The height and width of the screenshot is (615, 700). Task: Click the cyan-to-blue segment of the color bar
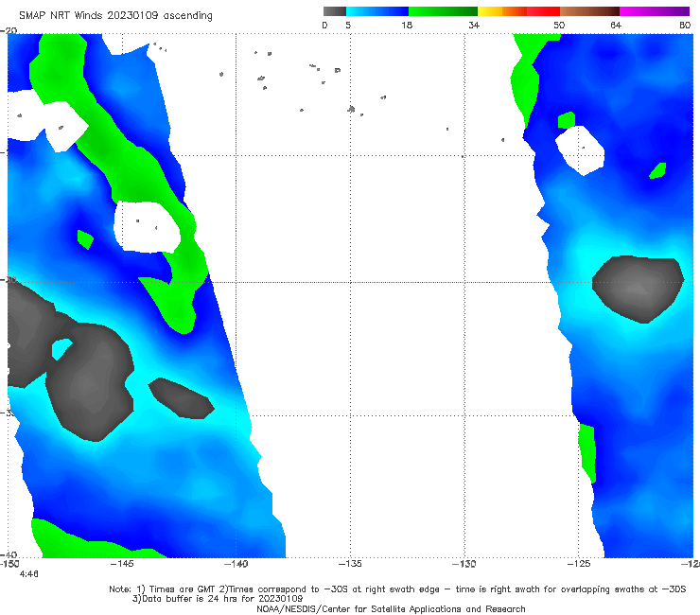pos(377,11)
